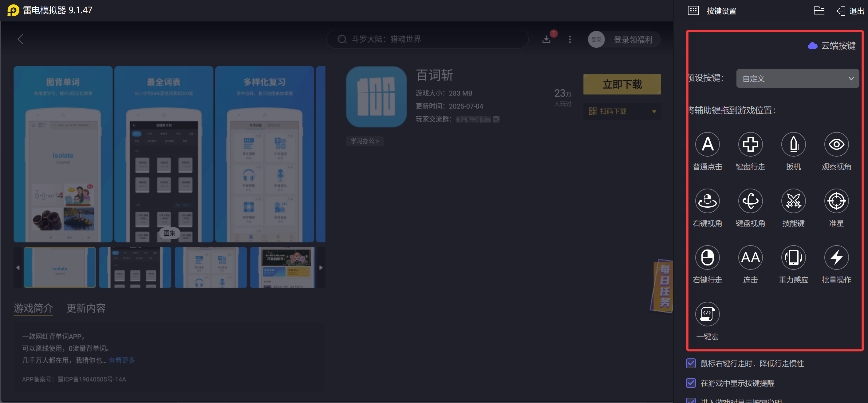The image size is (868, 403).
Task: Switch to the 游戏简介 tab
Action: point(33,308)
